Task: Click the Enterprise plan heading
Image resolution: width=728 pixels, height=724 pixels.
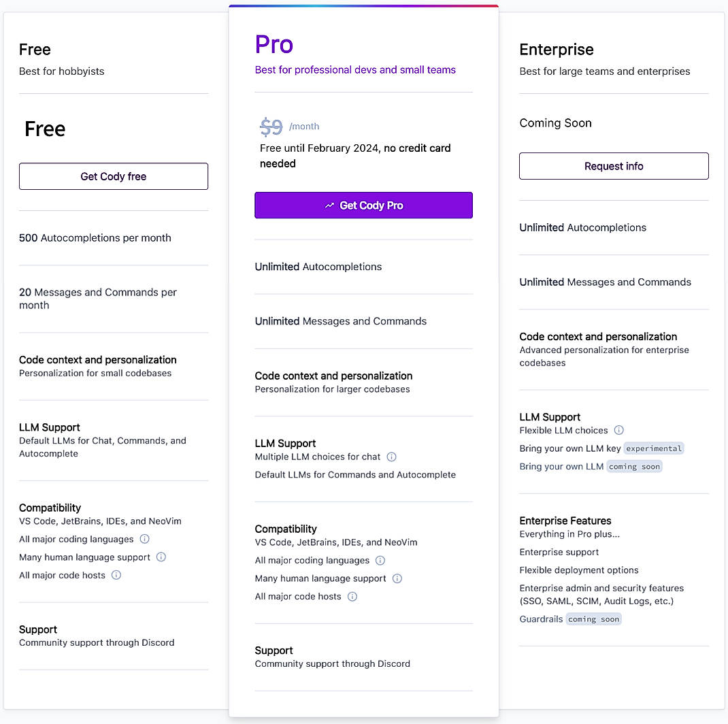Action: [557, 49]
